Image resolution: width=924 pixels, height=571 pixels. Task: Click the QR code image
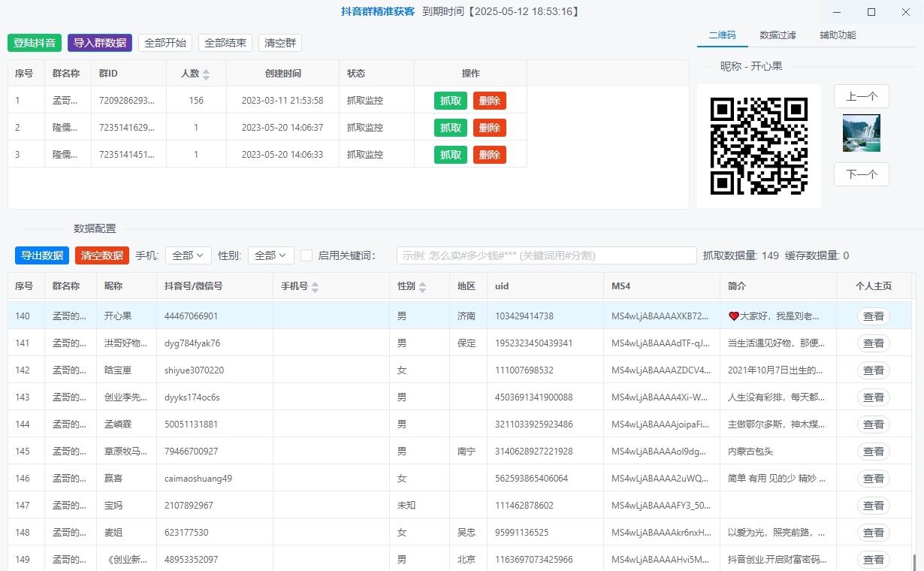[759, 146]
